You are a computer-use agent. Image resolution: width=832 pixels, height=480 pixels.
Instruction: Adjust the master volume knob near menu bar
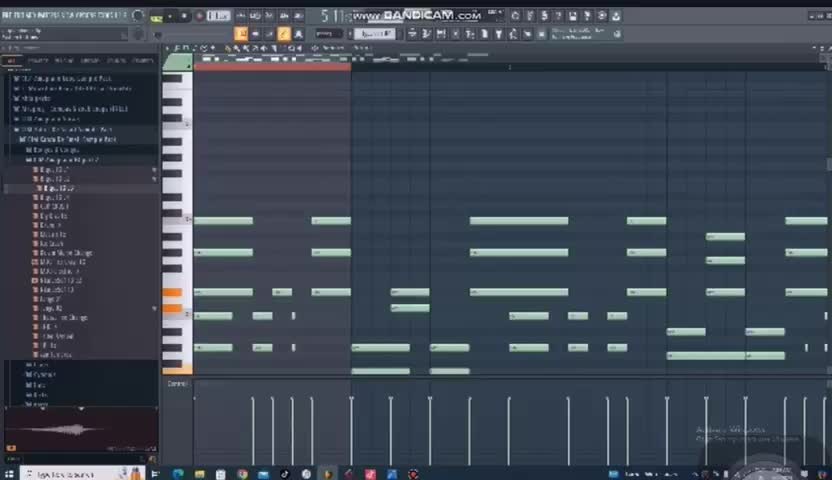[x=138, y=16]
